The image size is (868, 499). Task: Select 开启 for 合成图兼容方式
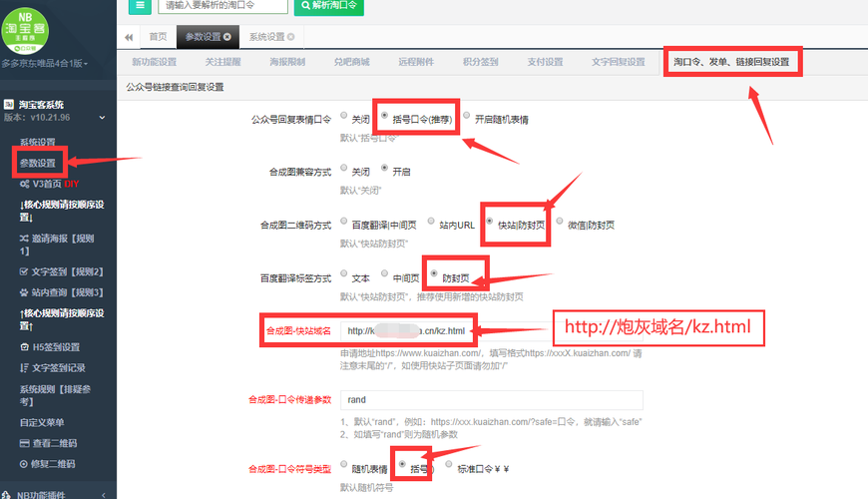tap(384, 168)
